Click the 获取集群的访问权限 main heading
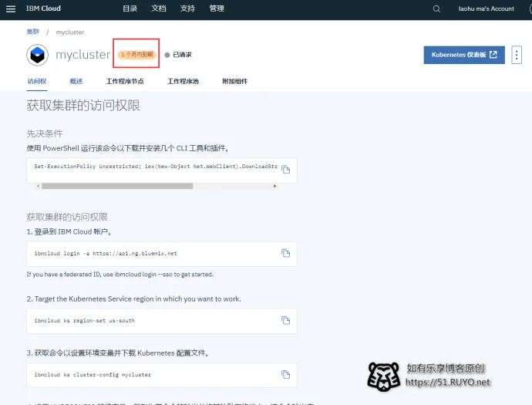 click(x=83, y=105)
